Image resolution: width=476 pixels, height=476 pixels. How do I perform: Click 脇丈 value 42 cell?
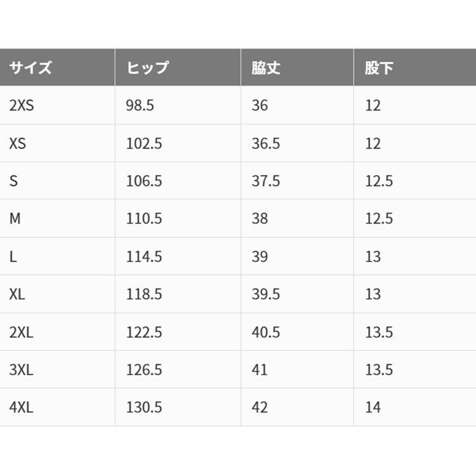pyautogui.click(x=298, y=407)
